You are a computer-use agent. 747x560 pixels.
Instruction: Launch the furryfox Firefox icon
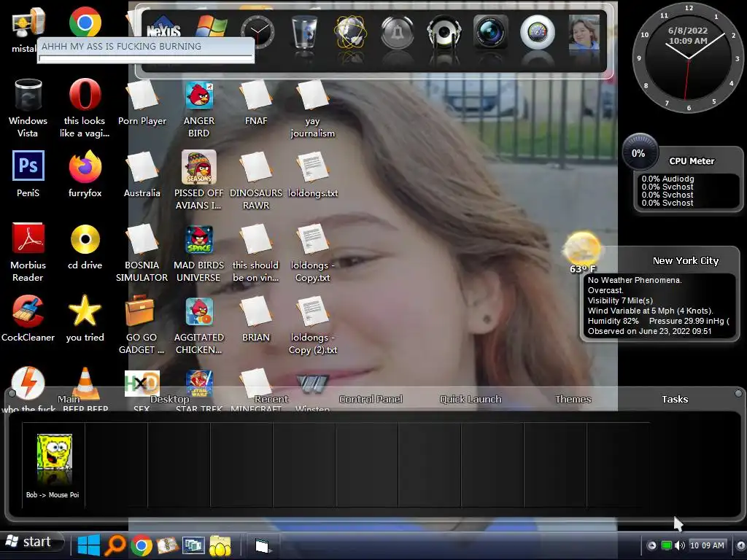coord(85,167)
